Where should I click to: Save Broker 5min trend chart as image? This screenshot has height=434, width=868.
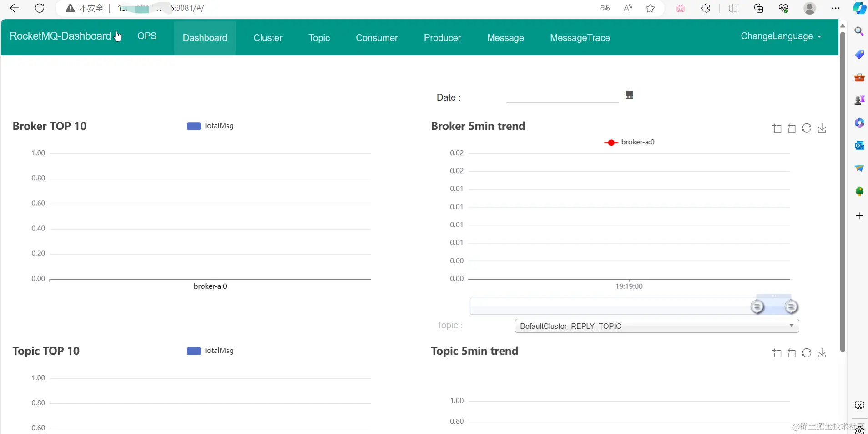822,128
